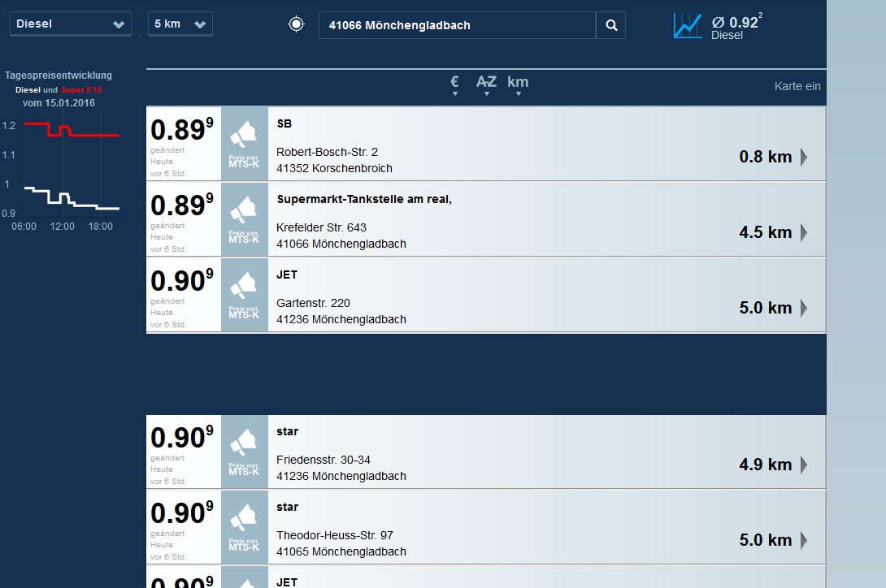Open details arrow for star Theodor-Heuss-Str. 5.0 km
Screen dimensions: 886x588
pyautogui.click(x=804, y=541)
